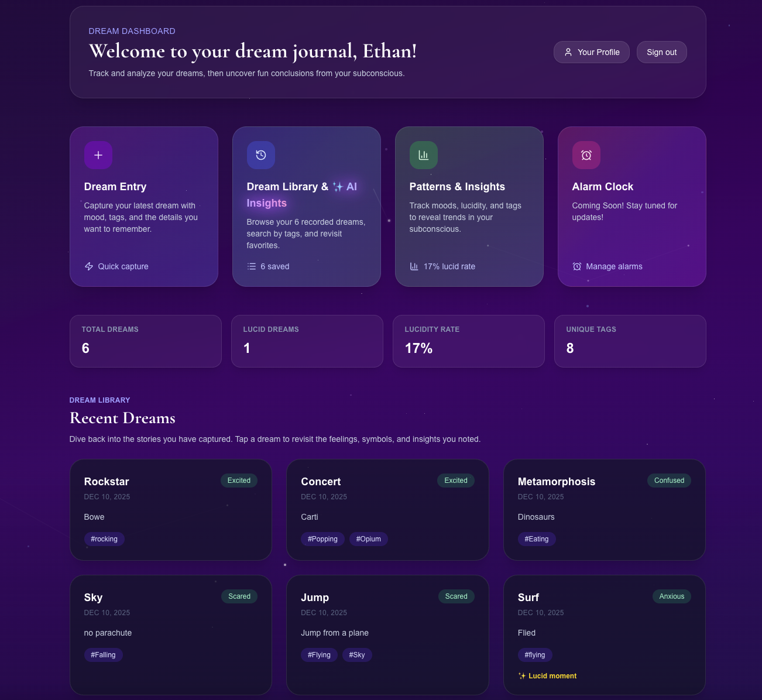Click the Lucid moment label on Surf dream
This screenshot has height=700, width=762.
pos(548,676)
